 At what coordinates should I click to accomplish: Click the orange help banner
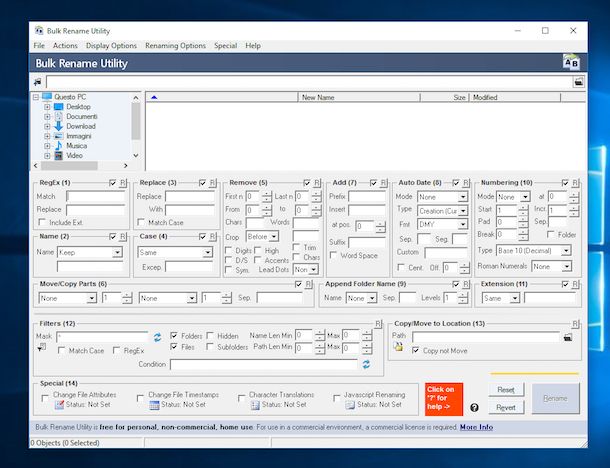tap(443, 399)
